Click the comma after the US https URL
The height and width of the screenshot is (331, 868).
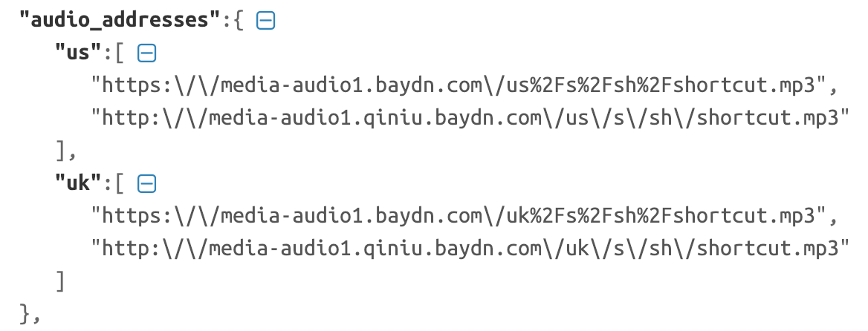(834, 87)
